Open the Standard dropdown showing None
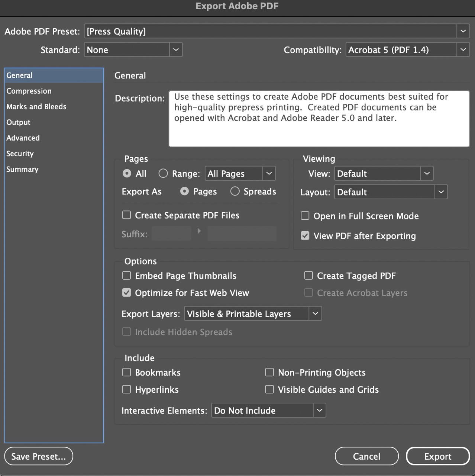 (133, 49)
